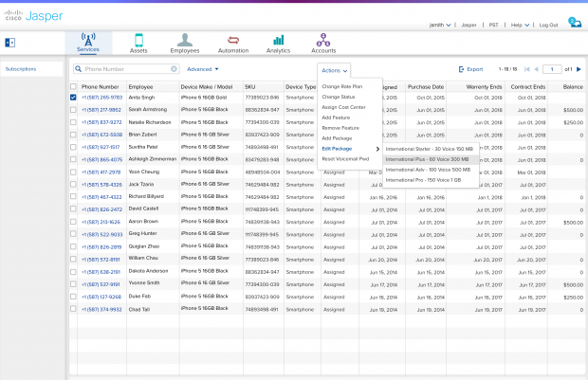Open phone number +1 (587) 217-9862
588x380 pixels.
(x=101, y=110)
